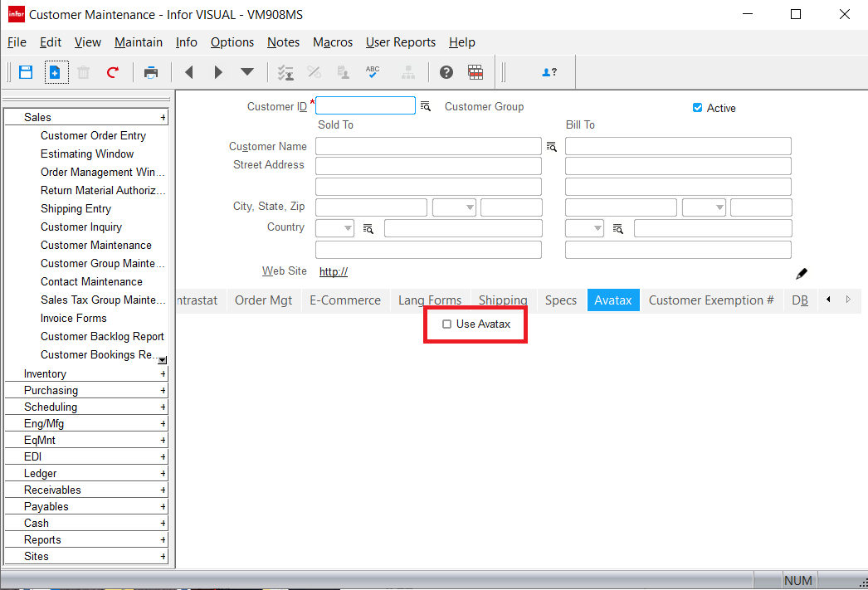Open the down-arrow record list icon
The width and height of the screenshot is (868, 590).
coord(247,71)
